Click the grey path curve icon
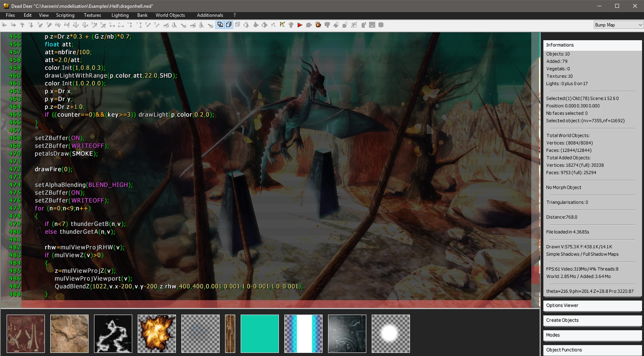 [x=273, y=25]
